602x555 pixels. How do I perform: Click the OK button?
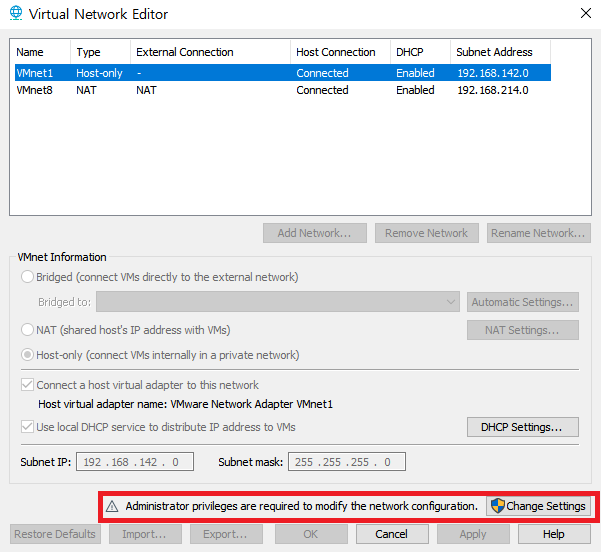point(311,534)
